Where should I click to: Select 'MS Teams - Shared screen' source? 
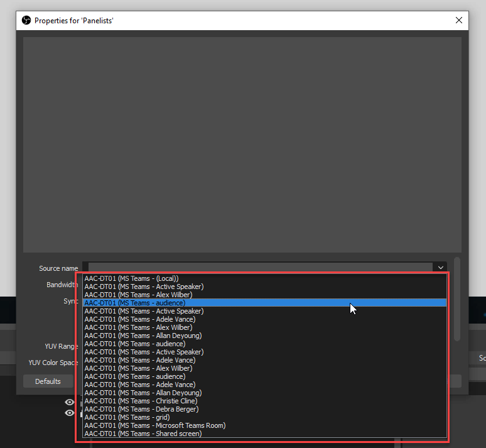pos(265,434)
